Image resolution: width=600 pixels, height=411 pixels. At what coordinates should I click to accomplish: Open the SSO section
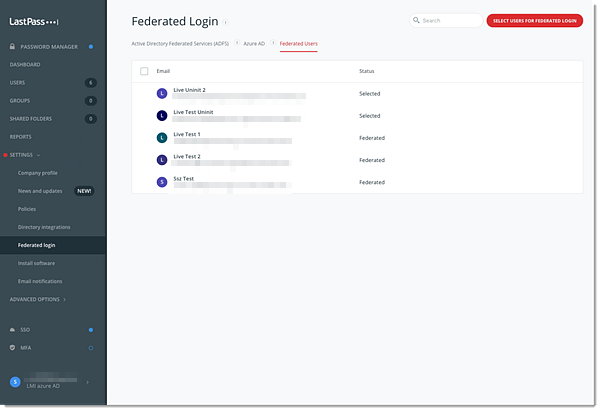(x=25, y=329)
